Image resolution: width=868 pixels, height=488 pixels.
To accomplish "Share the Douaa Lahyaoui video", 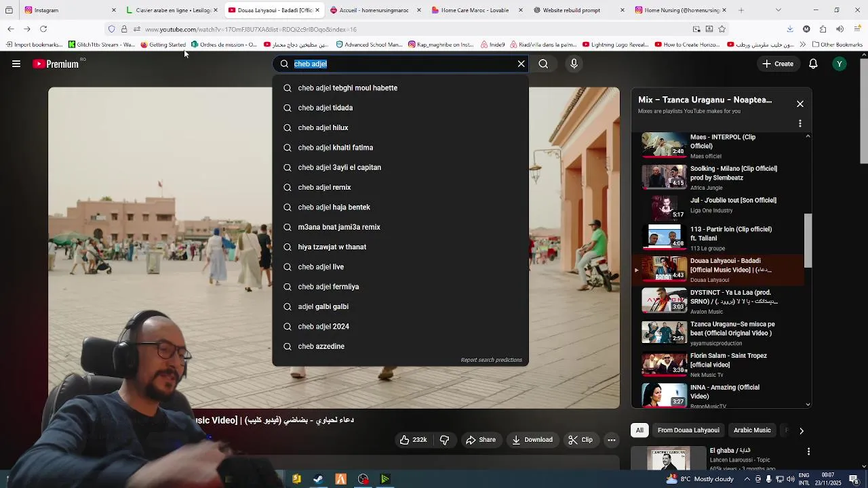I will click(480, 440).
